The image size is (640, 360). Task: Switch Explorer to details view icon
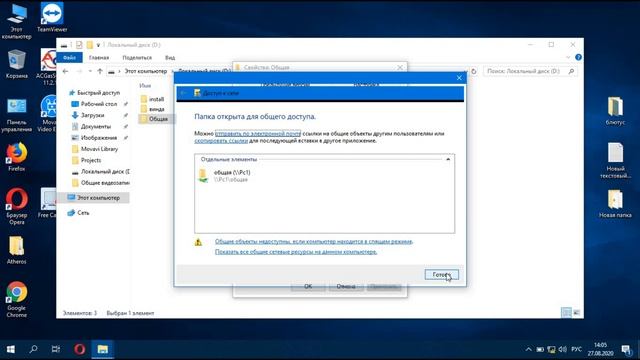coord(566,313)
